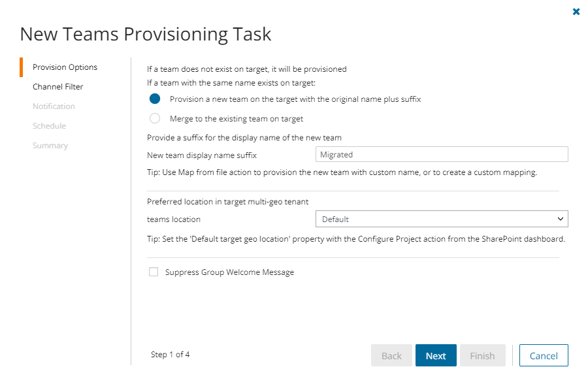Click the teams location label
This screenshot has height=386, width=588.
click(174, 219)
